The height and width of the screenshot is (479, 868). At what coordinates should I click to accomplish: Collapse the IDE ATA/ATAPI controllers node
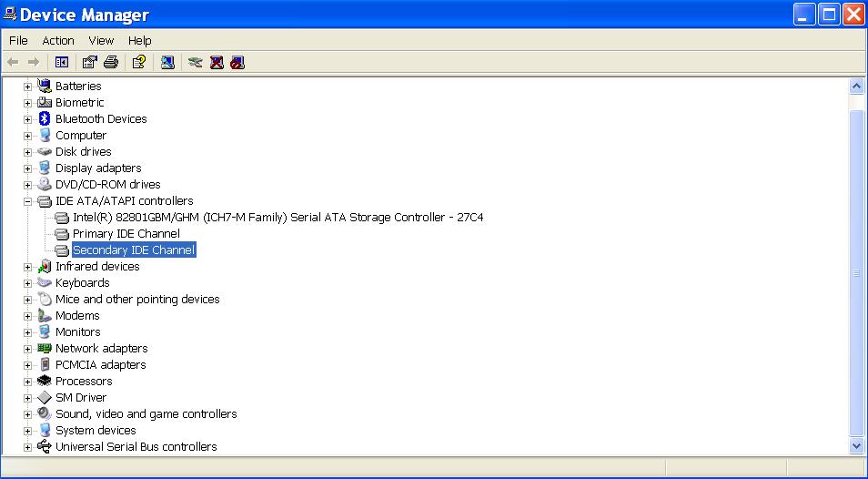[x=27, y=201]
